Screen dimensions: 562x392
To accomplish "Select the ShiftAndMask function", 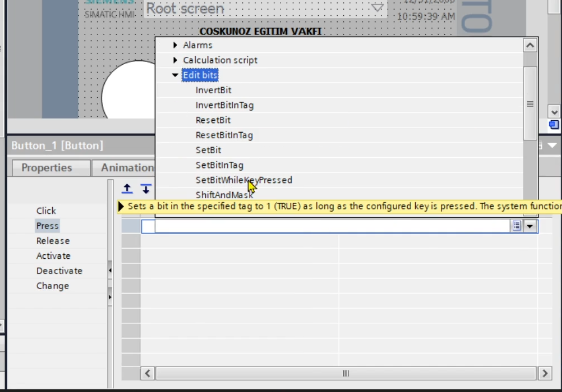I will click(x=224, y=195).
